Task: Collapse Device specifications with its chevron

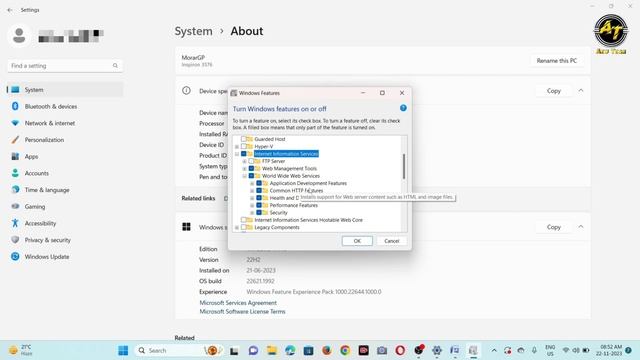Action: pos(581,91)
